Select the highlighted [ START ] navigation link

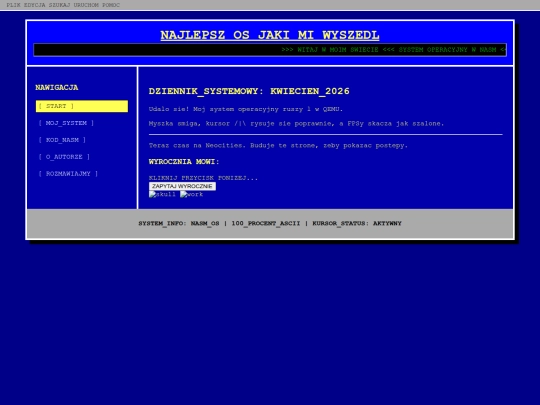click(x=82, y=106)
